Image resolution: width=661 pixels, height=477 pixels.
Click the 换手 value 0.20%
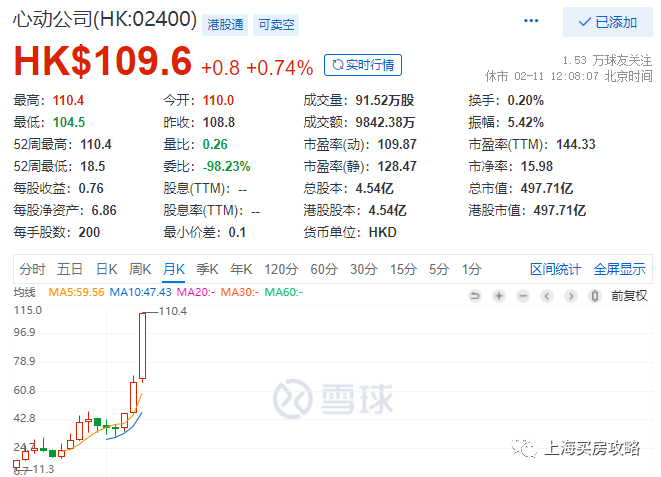coord(525,100)
